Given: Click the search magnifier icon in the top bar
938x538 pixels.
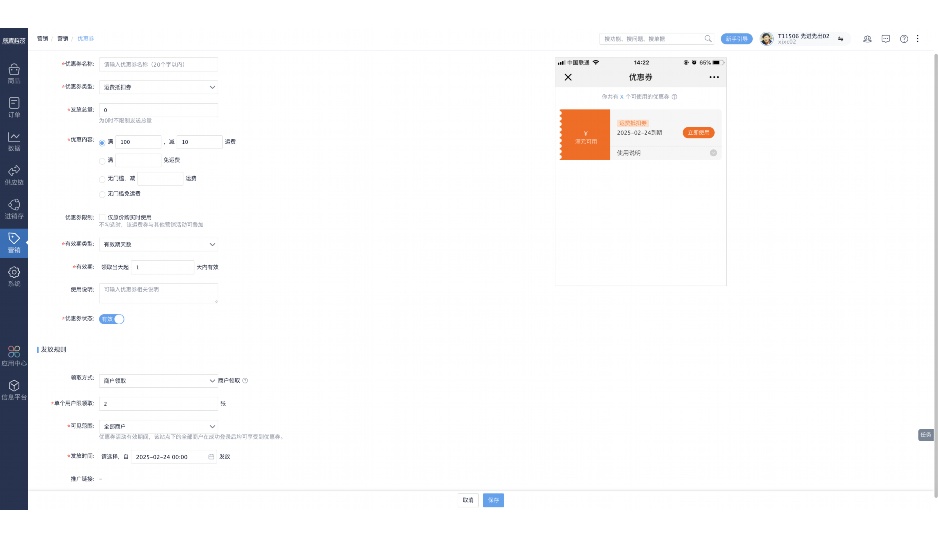Looking at the screenshot, I should click(708, 39).
